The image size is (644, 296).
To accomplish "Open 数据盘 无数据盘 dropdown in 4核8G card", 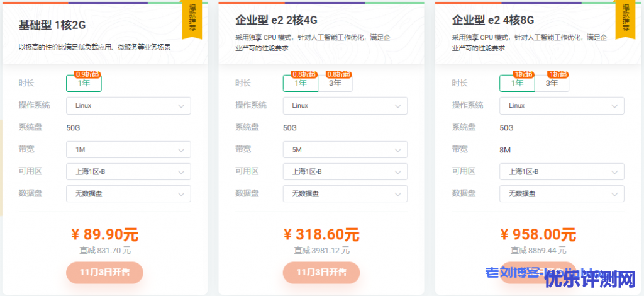I will pyautogui.click(x=562, y=193).
